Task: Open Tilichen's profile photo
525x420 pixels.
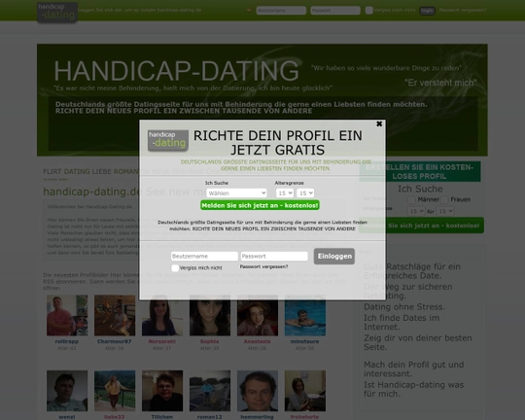Action: 162,391
